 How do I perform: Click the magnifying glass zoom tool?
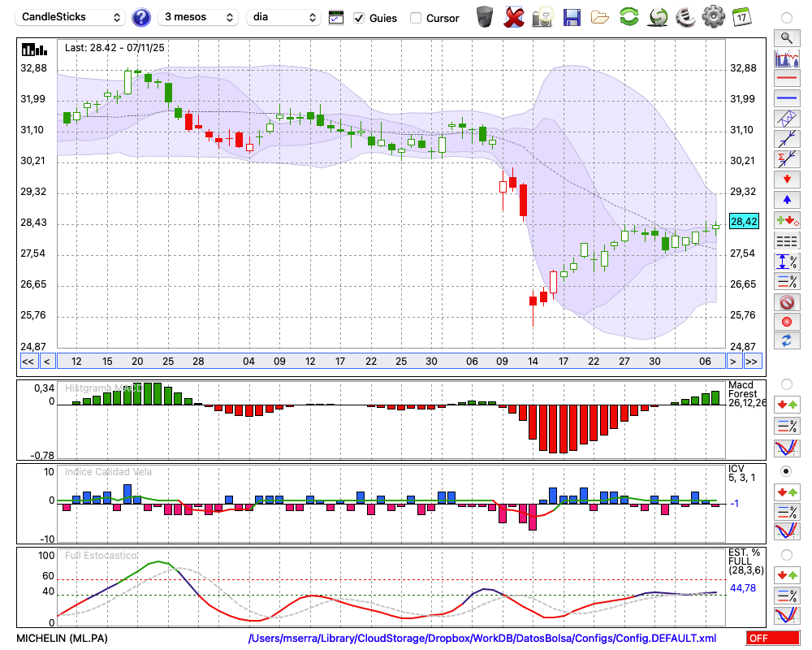pyautogui.click(x=786, y=37)
